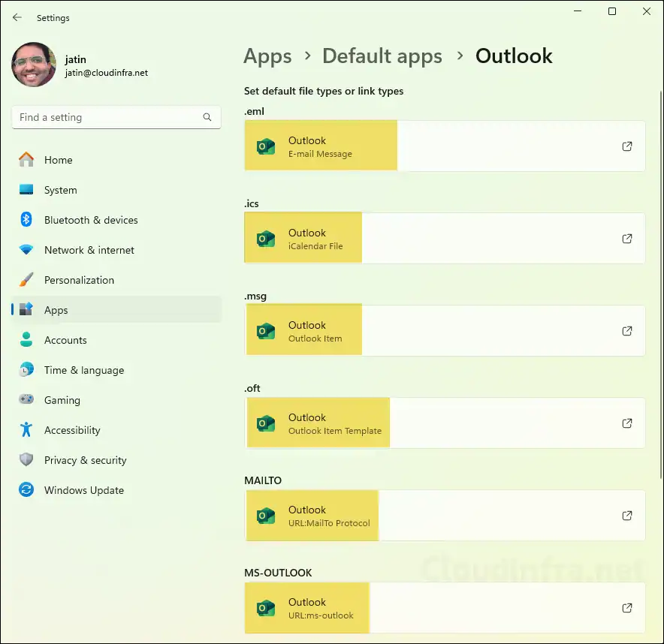The height and width of the screenshot is (644, 664).
Task: Click Outlook icon in MS-OUTLOOK row
Action: (266, 608)
